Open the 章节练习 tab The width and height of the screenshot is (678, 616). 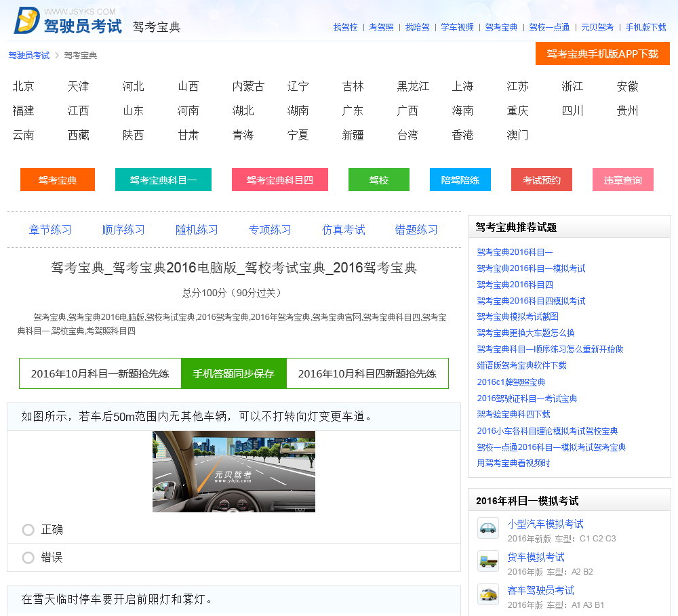tap(50, 230)
